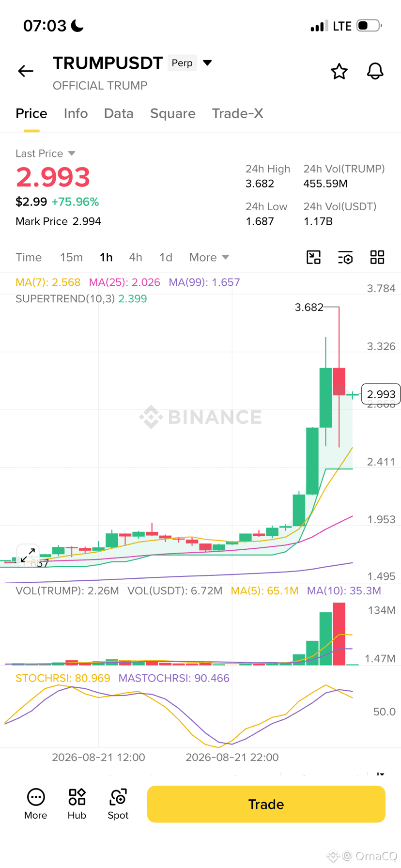Viewport: 401px width, 868px height.
Task: Tap the VOL(USDT) 6.72M label
Action: coord(175,591)
